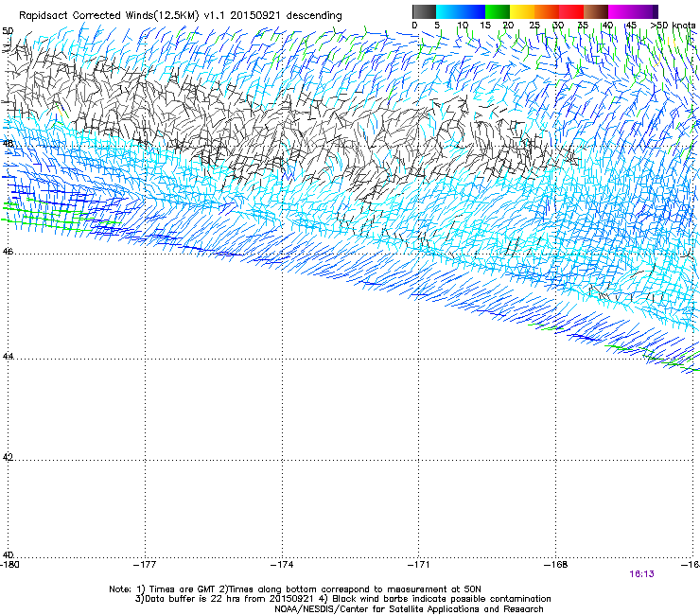Click the latitude label '48'
This screenshot has height=615, width=700.
[x=8, y=144]
